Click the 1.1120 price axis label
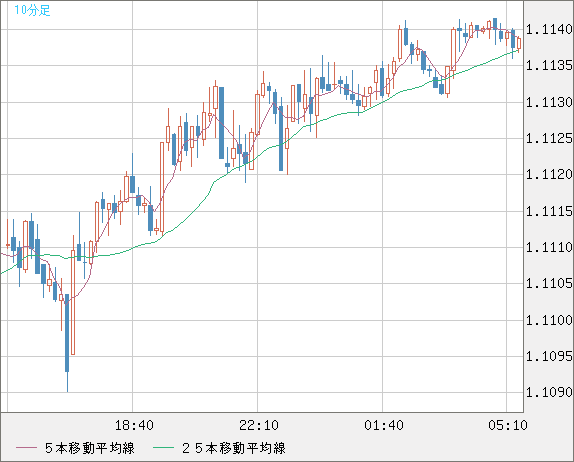Viewport: 574px width, 462px height. [x=549, y=175]
